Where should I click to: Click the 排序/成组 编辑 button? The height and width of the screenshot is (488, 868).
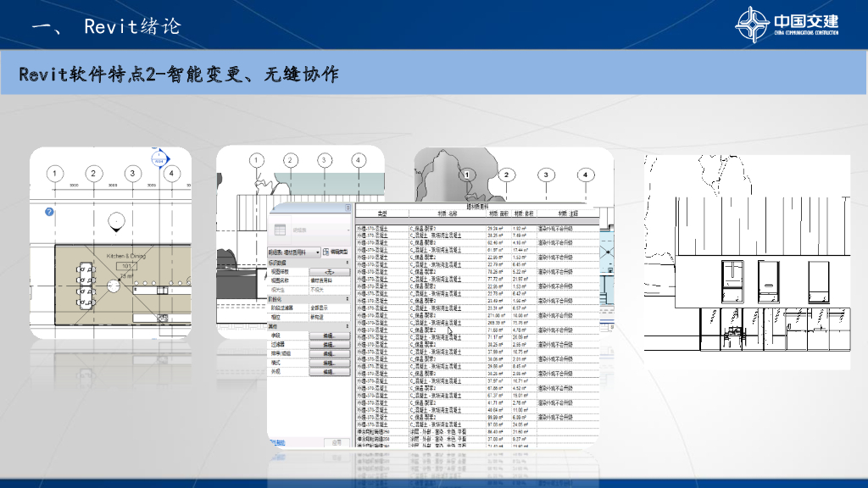click(330, 353)
